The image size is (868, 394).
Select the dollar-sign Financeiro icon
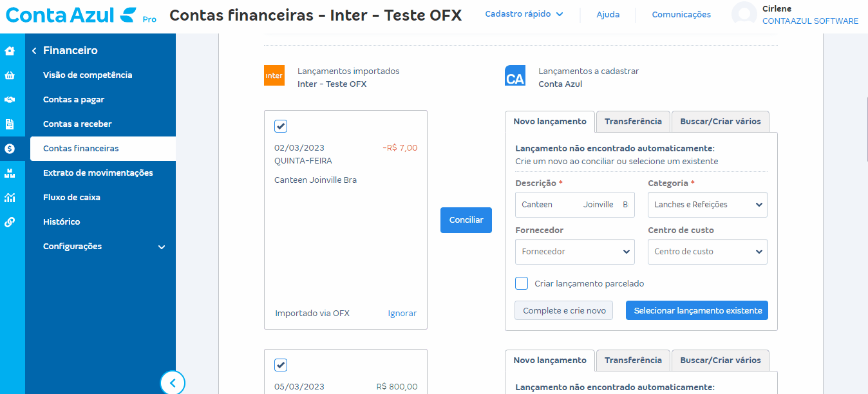click(x=10, y=149)
